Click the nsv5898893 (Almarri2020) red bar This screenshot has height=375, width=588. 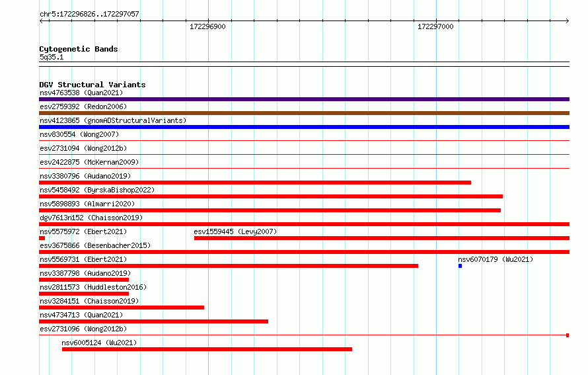coord(270,210)
